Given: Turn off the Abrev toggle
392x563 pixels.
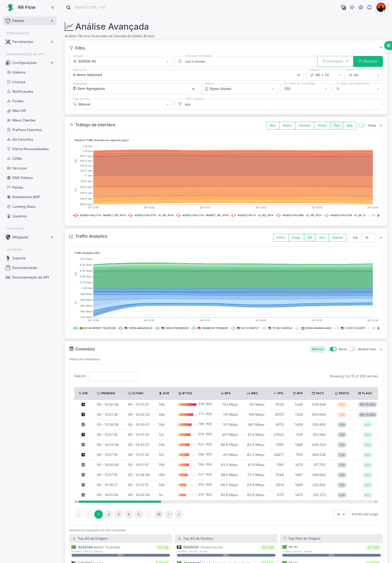Looking at the screenshot, I should click(333, 349).
